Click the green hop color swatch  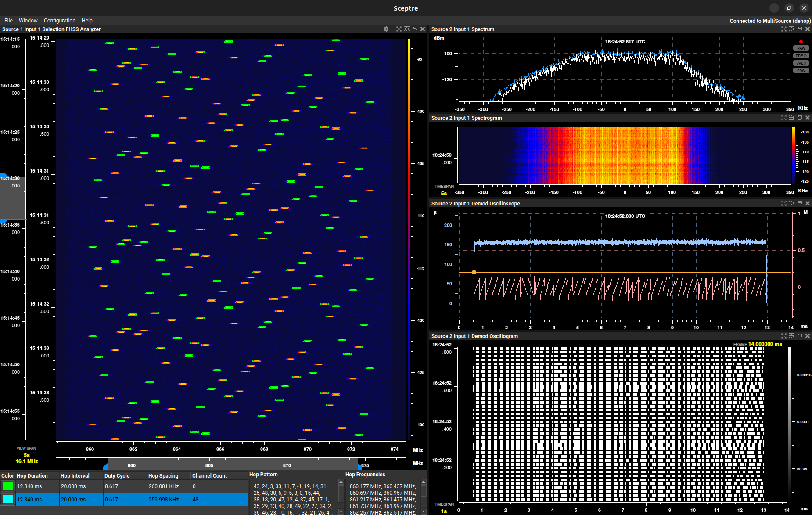click(x=8, y=486)
